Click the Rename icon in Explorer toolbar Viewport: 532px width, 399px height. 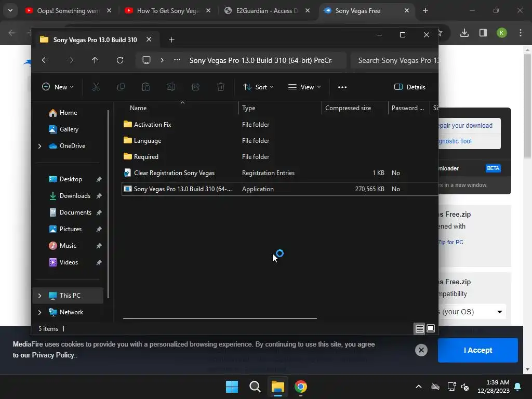(x=171, y=87)
